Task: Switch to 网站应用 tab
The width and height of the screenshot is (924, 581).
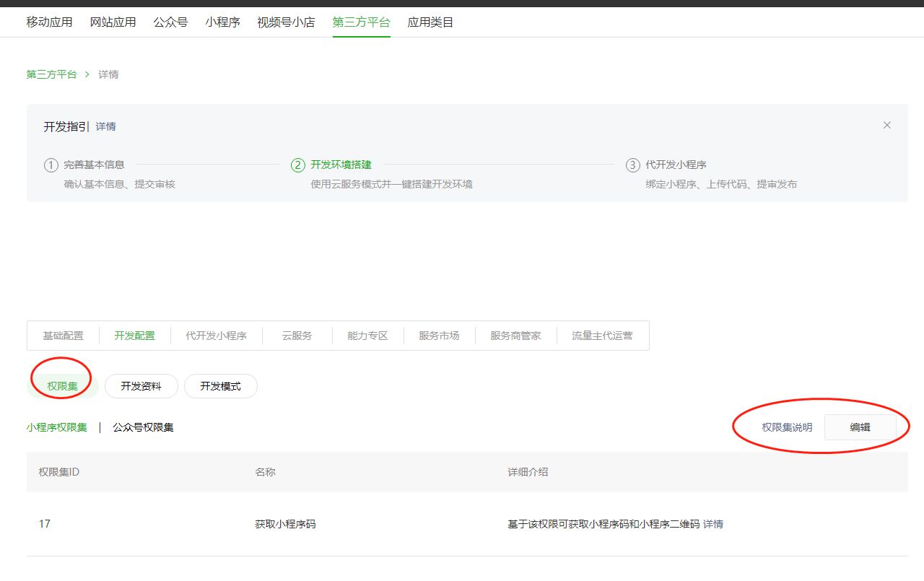Action: [113, 22]
